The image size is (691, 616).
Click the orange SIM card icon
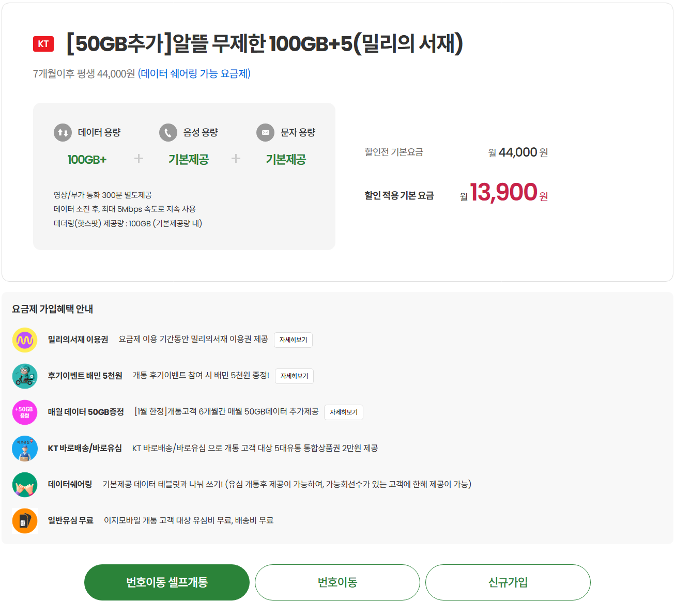pos(25,521)
